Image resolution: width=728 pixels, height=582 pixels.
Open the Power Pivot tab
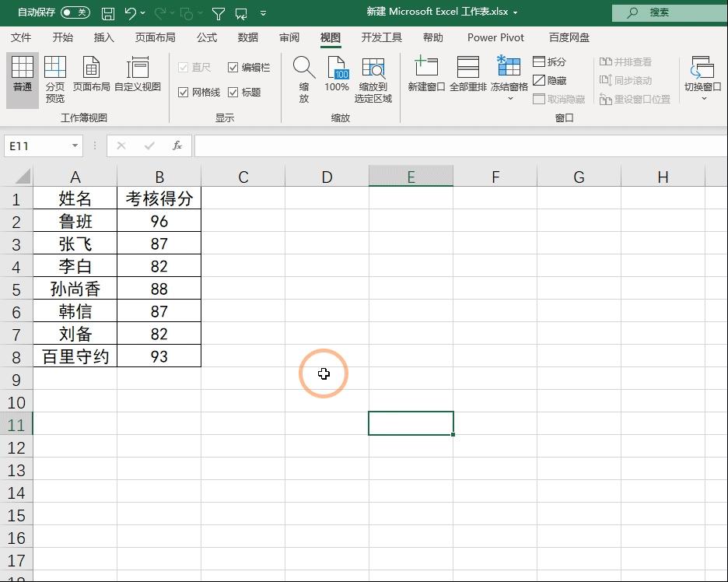pos(495,37)
